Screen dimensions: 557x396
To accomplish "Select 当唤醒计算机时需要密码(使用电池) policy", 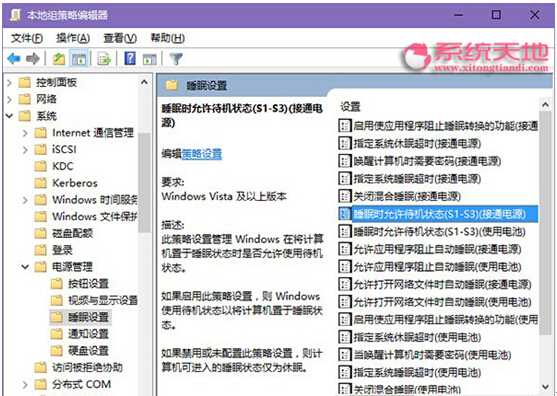I will (x=432, y=355).
